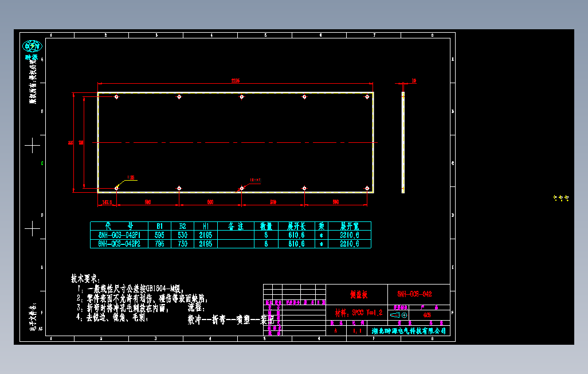Click table cell 8NH-GCS-042P1

[x=119, y=235]
